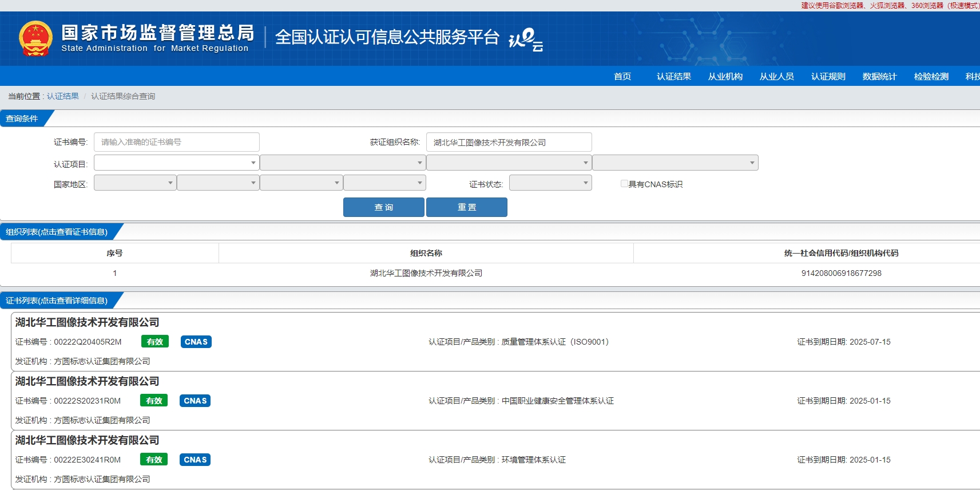This screenshot has width=980, height=490.
Task: Open the second 认证项目 dropdown
Action: [343, 163]
